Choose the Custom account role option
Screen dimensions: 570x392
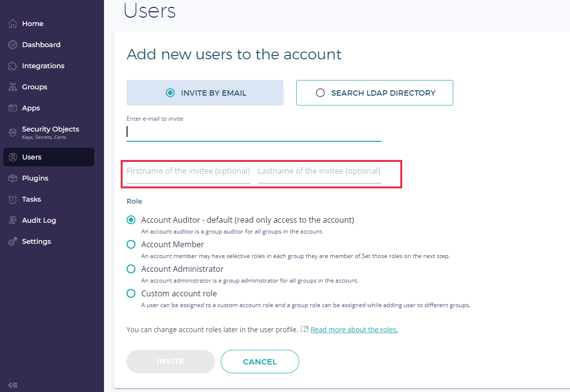tap(131, 293)
